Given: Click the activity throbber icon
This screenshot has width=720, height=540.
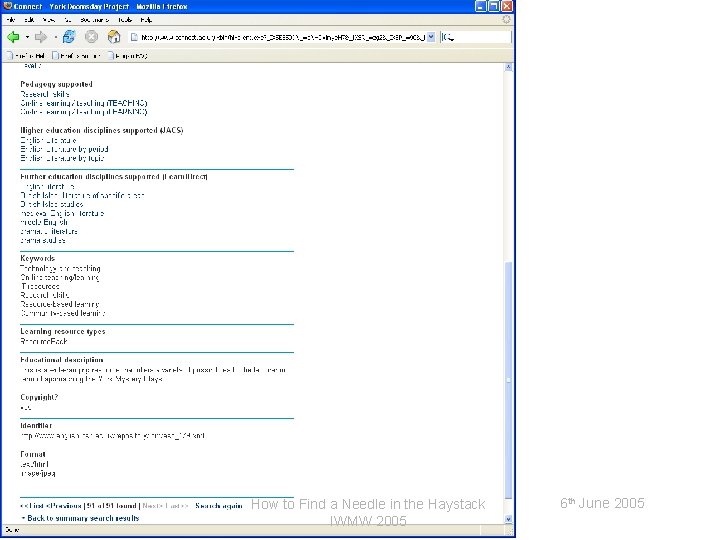Looking at the screenshot, I should click(x=506, y=19).
